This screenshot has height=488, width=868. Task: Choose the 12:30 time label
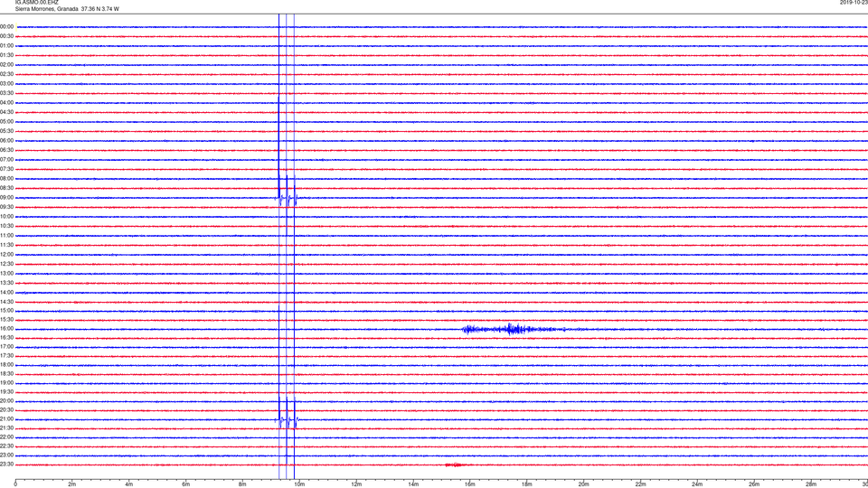tap(6, 264)
